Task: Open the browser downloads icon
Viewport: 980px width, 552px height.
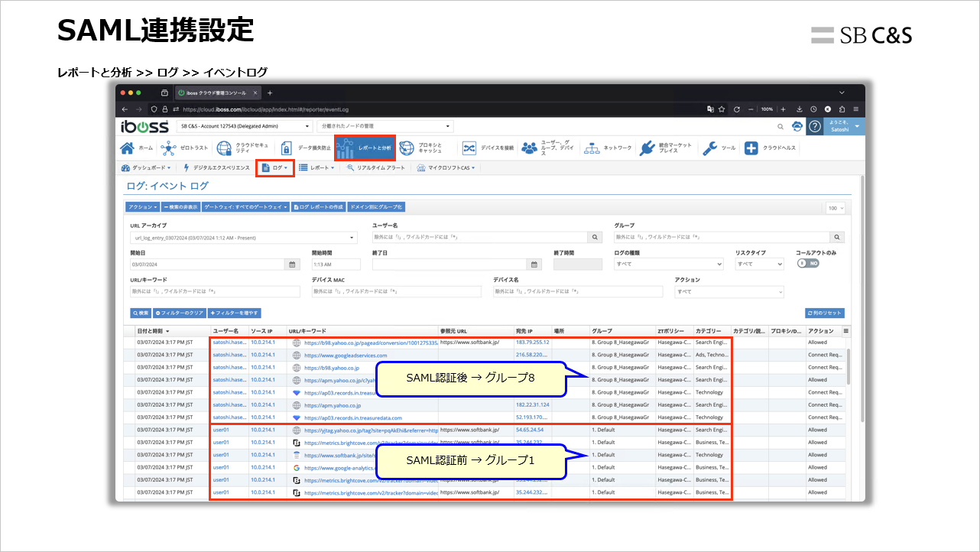Action: 800,109
